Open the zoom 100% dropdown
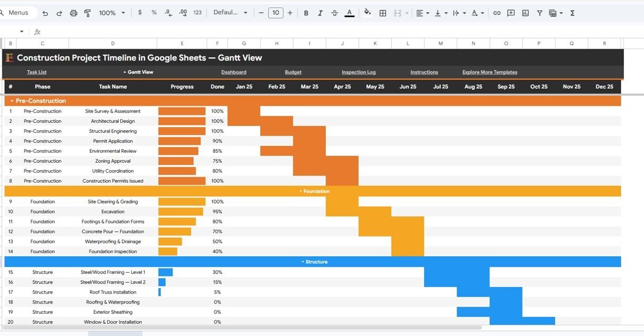 pyautogui.click(x=112, y=13)
